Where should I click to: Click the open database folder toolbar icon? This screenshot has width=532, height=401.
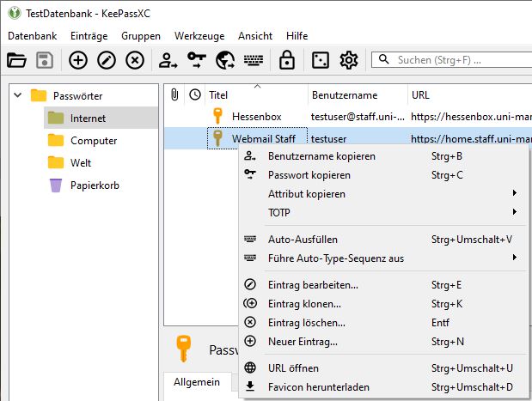pos(16,60)
